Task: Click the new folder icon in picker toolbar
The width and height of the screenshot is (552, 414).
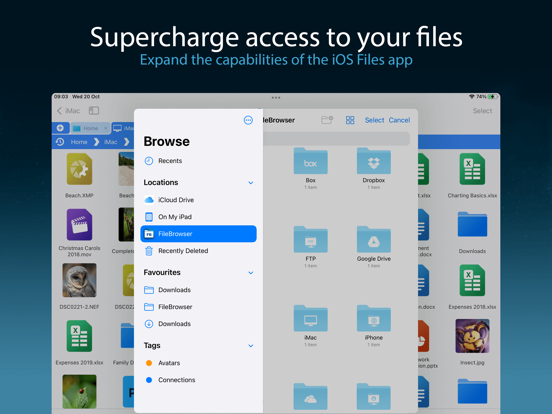Action: (327, 120)
